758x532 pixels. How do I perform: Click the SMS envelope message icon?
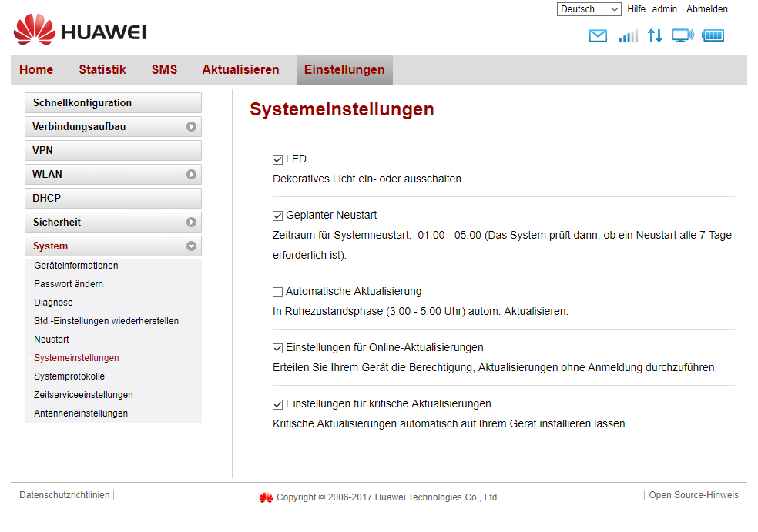[598, 35]
